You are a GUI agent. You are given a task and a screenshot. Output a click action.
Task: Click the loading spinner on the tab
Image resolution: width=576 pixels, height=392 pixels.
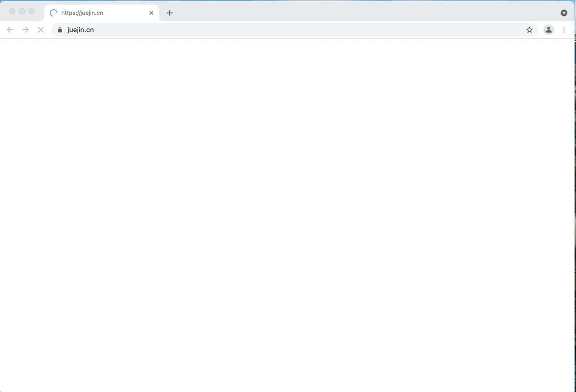(x=53, y=13)
